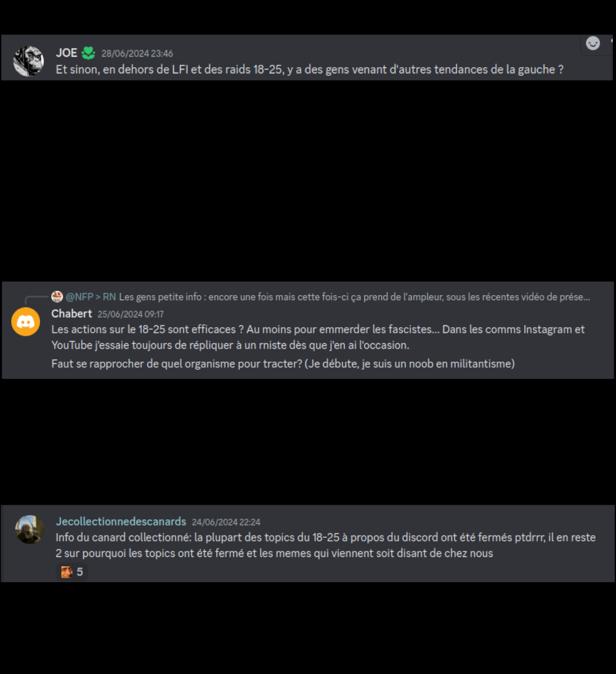Click the 25/06/2024 09:17 timestamp
The height and width of the screenshot is (674, 616).
[131, 314]
